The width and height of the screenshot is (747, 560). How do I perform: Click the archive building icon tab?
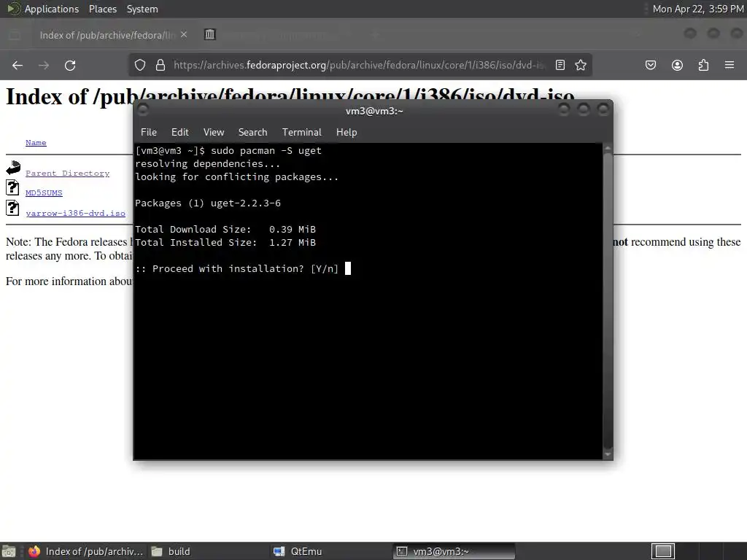click(x=209, y=34)
